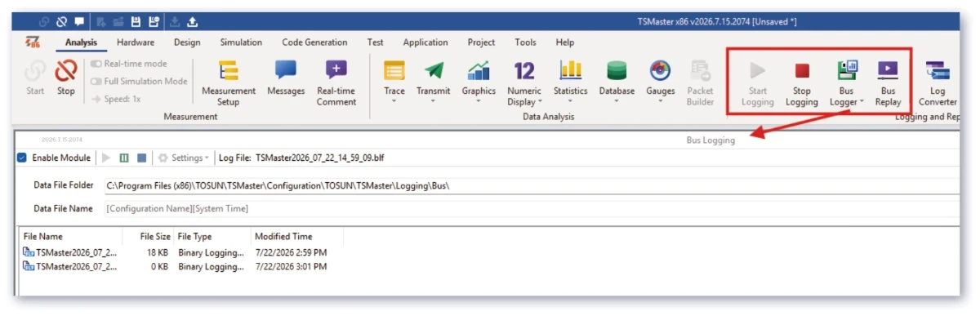
Task: Toggle Real-time mode switch
Action: tap(96, 64)
